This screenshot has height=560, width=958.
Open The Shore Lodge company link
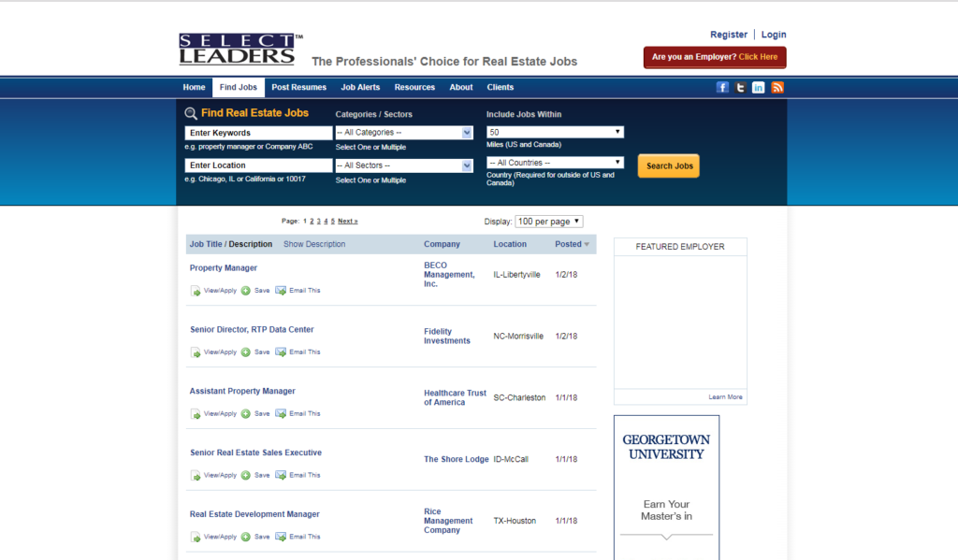(x=457, y=459)
